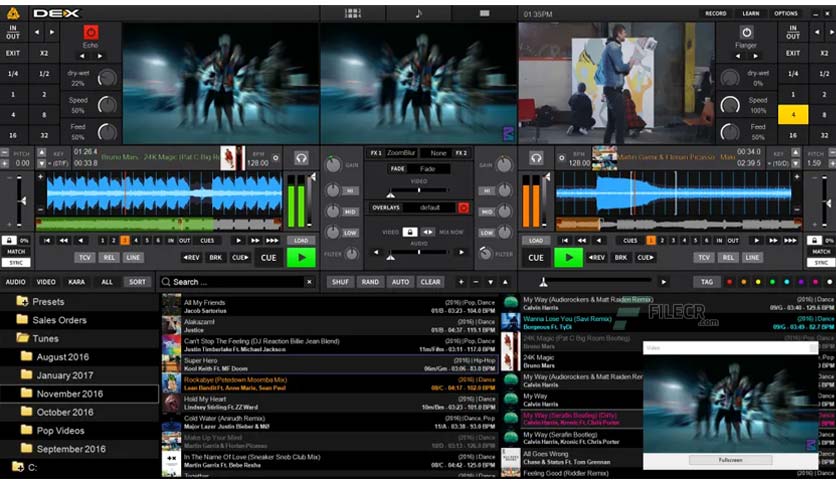Image resolution: width=836 pixels, height=484 pixels.
Task: Open the LEARN menu
Action: 750,13
